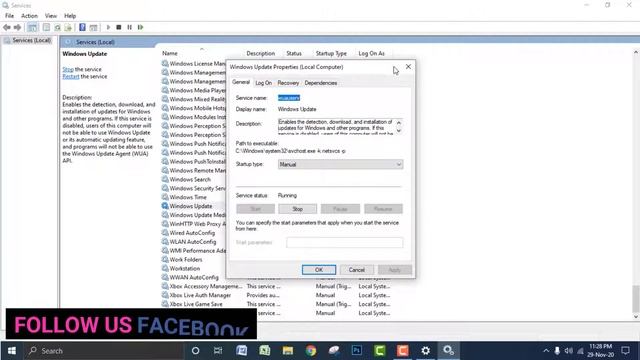The height and width of the screenshot is (360, 640).
Task: Click the services list vertical scrollbar thumb
Action: coord(636,298)
